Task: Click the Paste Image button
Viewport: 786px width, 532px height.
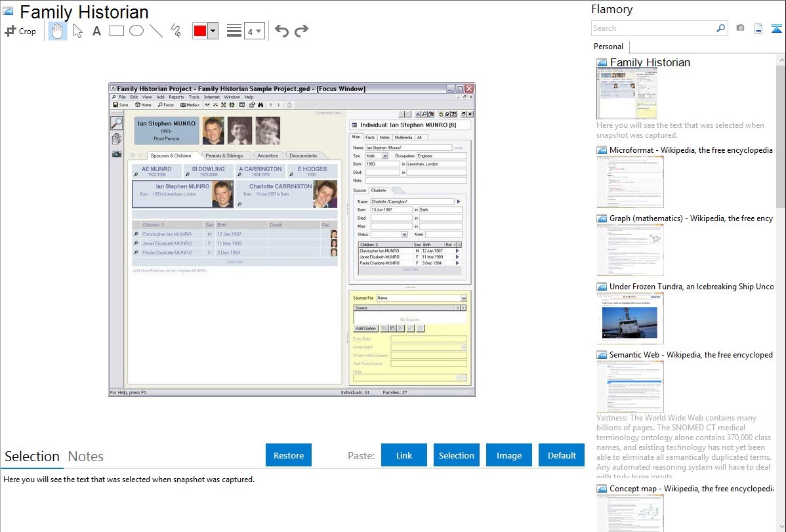Action: pos(509,455)
